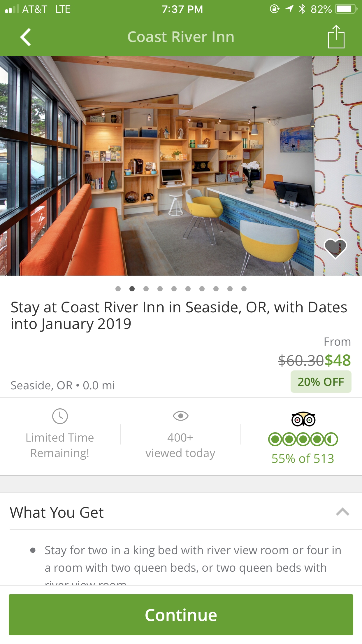Screen dimensions: 362x644
Task: Tap the clock icon for limited time
Action: point(60,416)
